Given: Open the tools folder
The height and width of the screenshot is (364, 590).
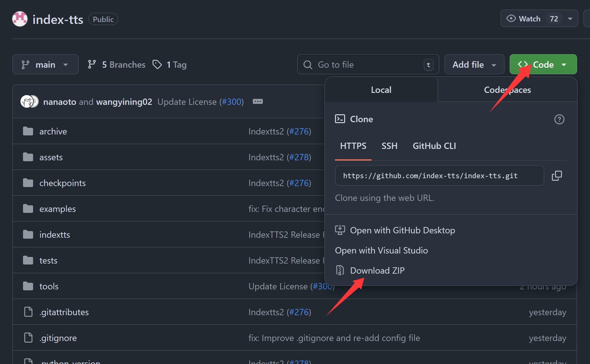Looking at the screenshot, I should pyautogui.click(x=49, y=286).
